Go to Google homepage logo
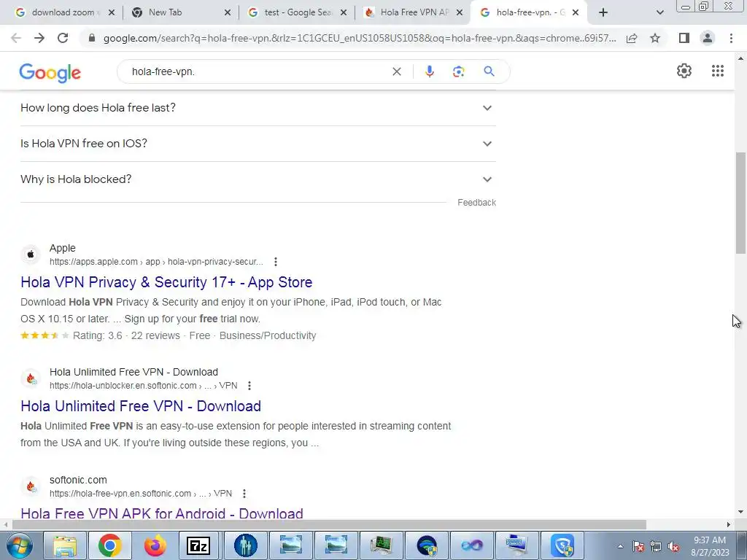Screen dimensions: 747x560 click(x=50, y=72)
